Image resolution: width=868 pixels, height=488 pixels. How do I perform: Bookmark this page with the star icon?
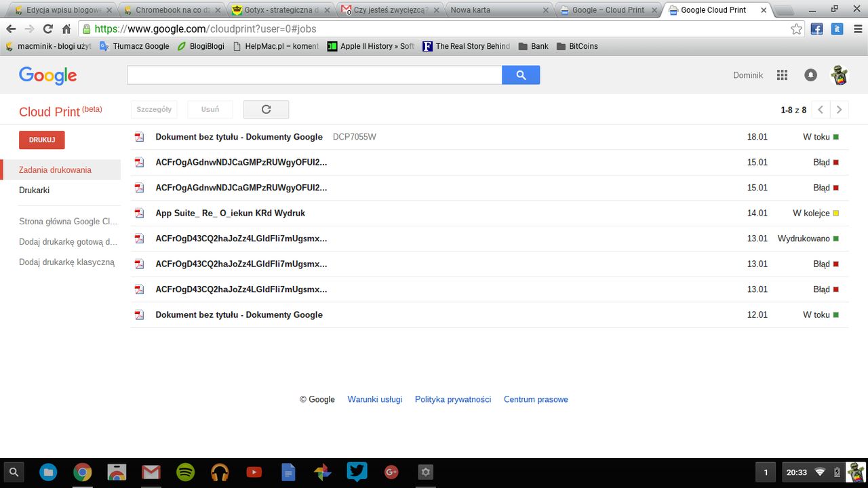(797, 29)
